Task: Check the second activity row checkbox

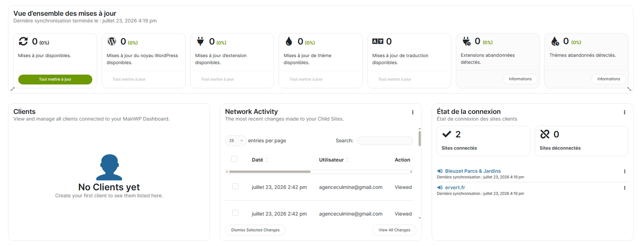Action: click(x=235, y=213)
